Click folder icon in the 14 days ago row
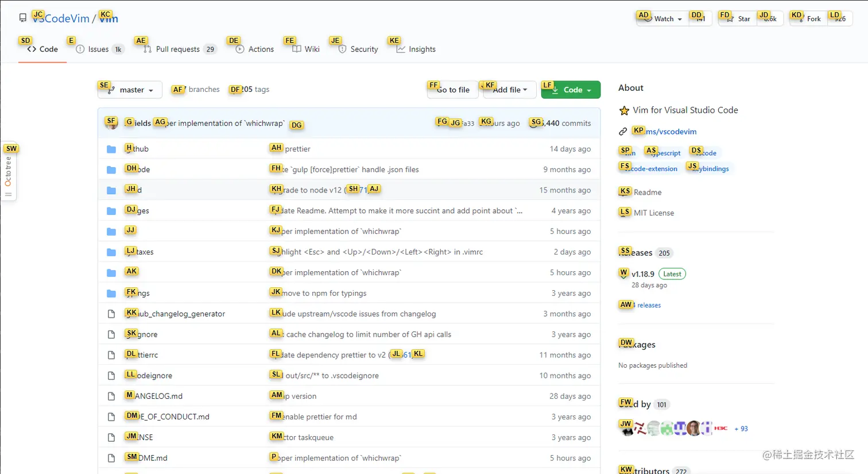 pos(111,149)
